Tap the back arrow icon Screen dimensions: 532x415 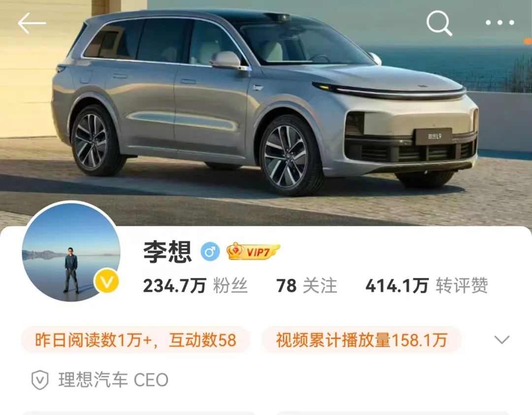[x=32, y=23]
